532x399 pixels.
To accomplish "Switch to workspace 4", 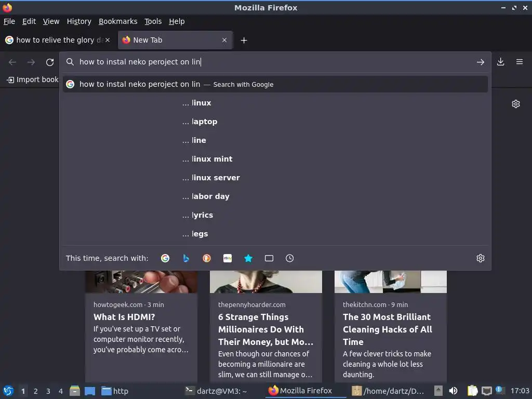I will 61,391.
